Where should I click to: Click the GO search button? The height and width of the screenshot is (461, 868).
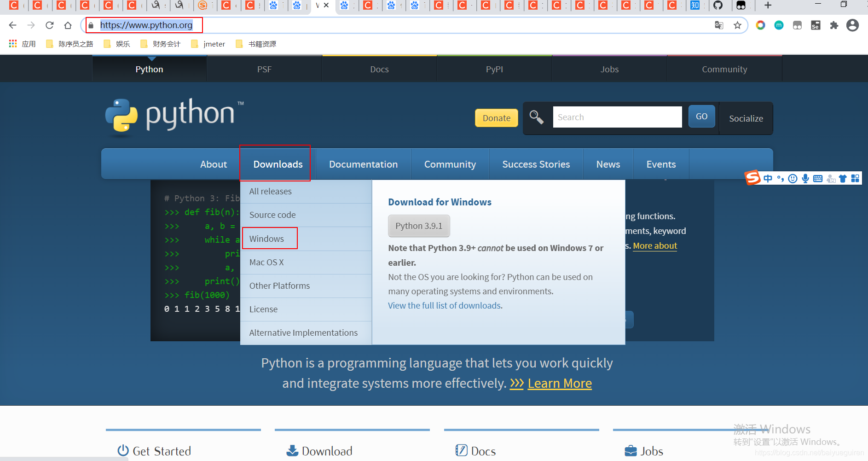702,117
